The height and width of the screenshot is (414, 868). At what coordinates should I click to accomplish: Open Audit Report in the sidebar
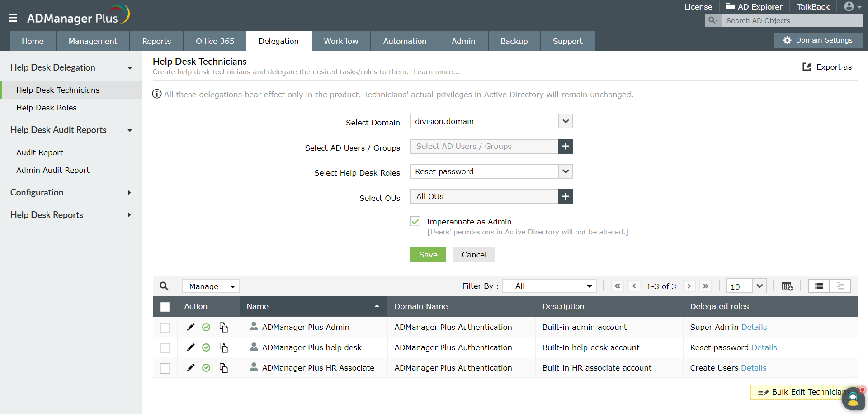coord(40,152)
